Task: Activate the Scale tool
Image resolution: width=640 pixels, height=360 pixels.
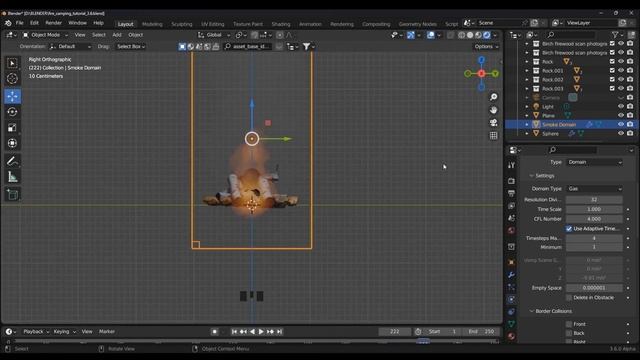Action: tap(12, 128)
